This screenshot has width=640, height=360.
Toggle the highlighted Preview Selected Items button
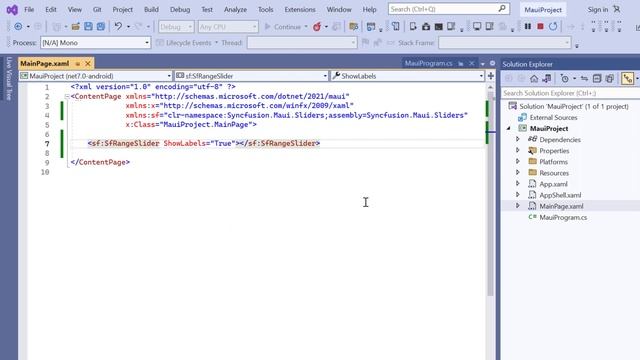pyautogui.click(x=627, y=78)
